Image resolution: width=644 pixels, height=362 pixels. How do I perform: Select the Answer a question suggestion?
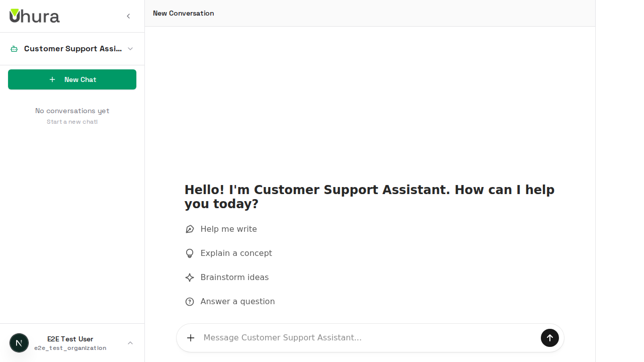point(237,302)
